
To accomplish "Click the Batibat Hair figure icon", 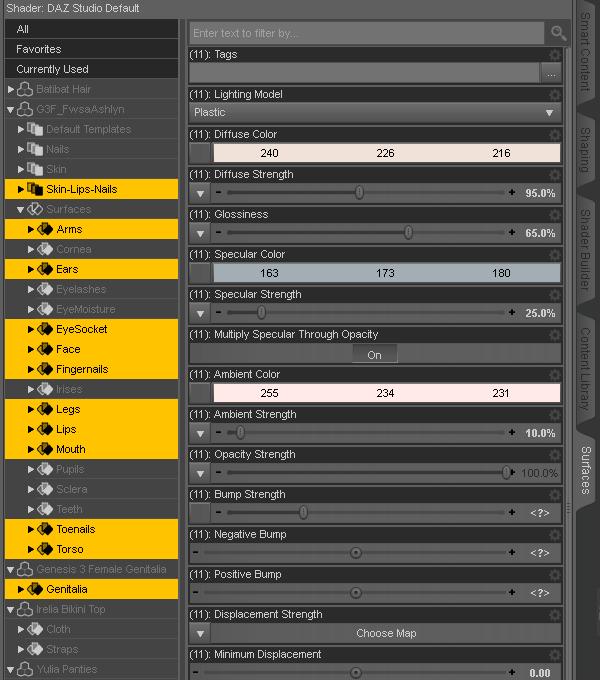I will coord(25,89).
